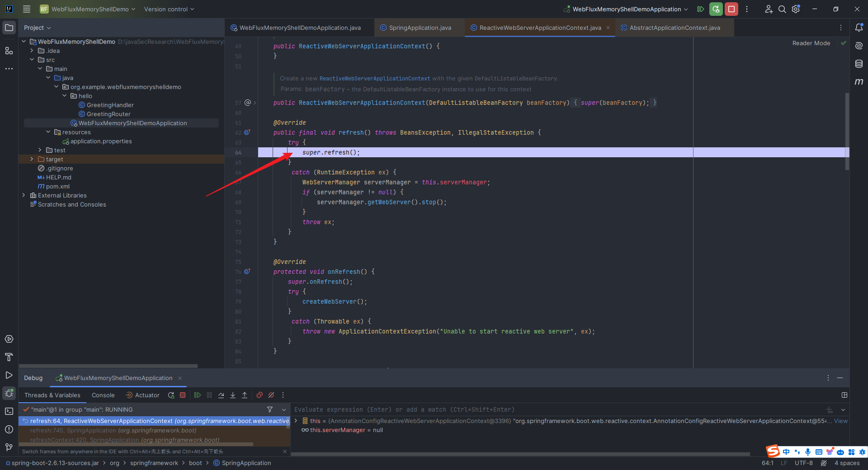This screenshot has width=868, height=470.
Task: Stop the application with red title bar button
Action: [731, 9]
